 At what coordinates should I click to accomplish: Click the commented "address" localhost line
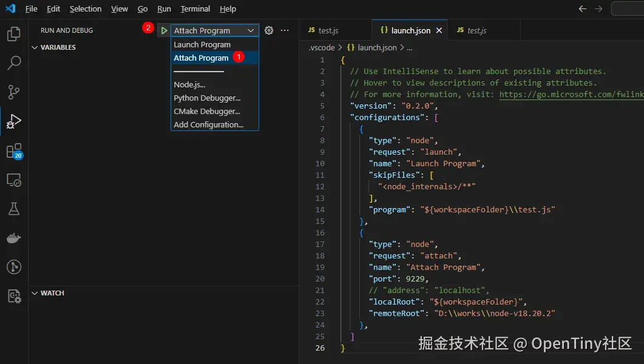point(429,290)
